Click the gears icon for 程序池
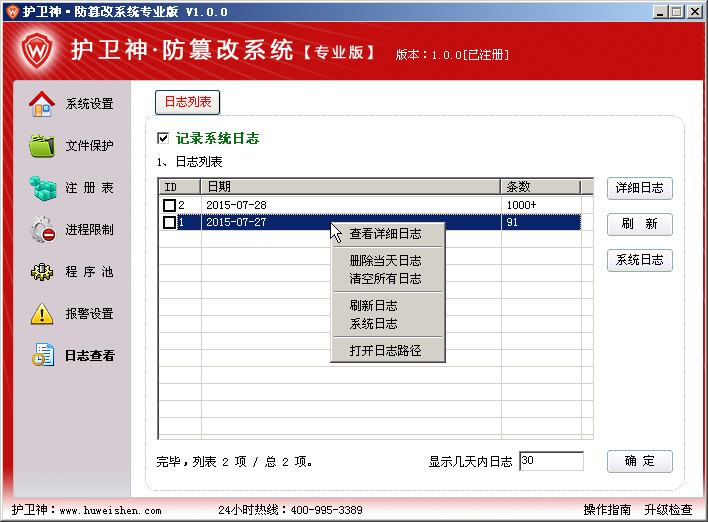 pos(42,271)
